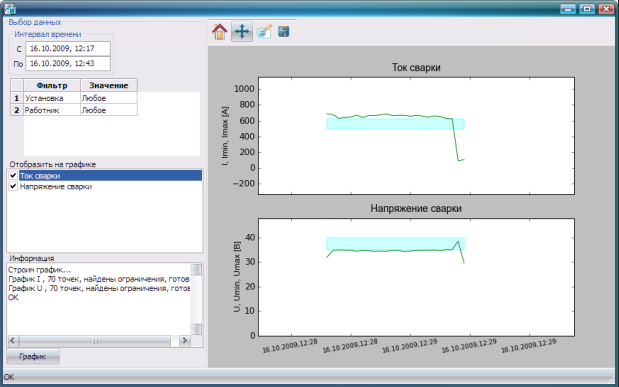Click the График button
The image size is (619, 387).
tap(33, 356)
